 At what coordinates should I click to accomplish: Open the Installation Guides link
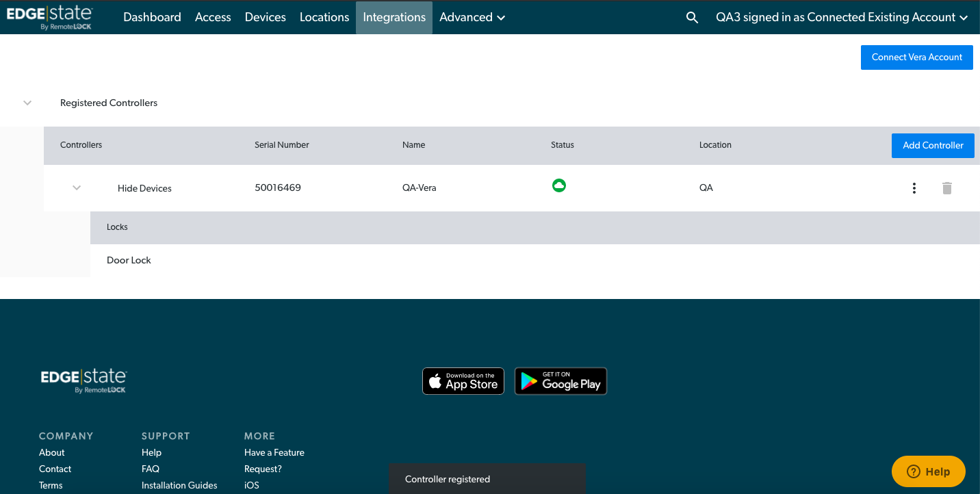pyautogui.click(x=179, y=485)
